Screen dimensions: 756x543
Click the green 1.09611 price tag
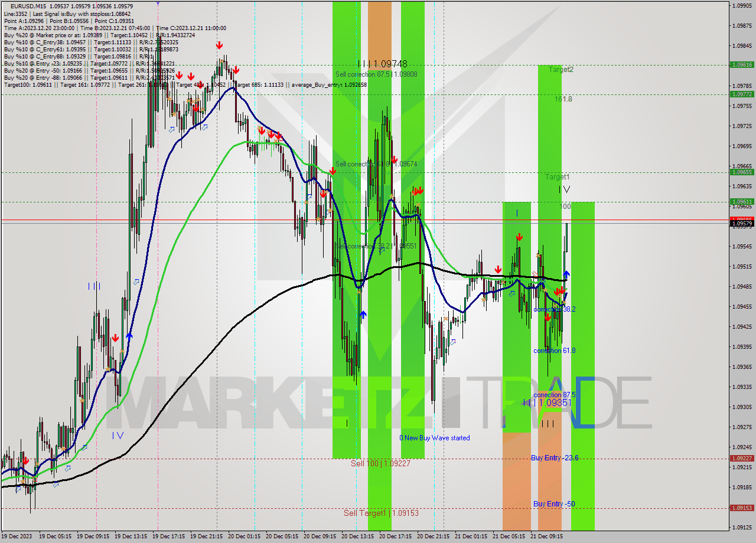(742, 201)
